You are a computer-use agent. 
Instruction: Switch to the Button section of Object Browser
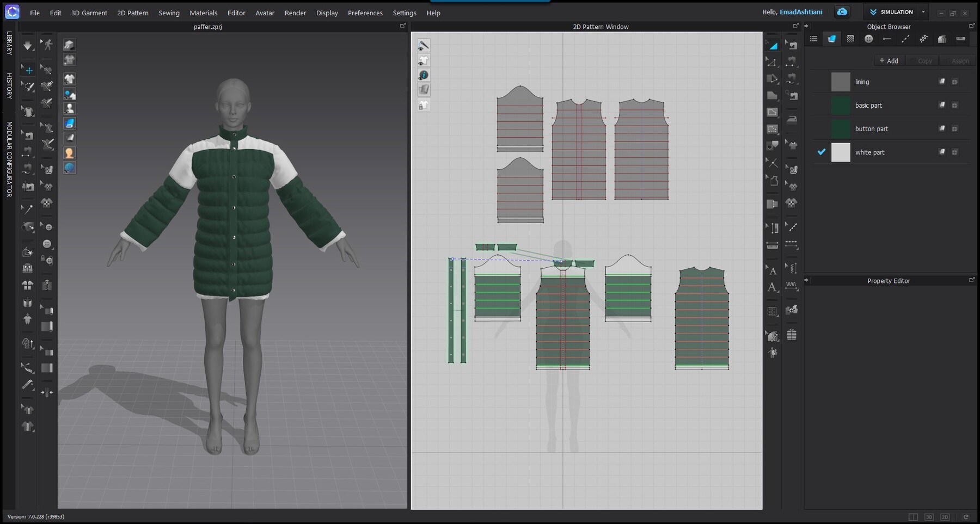(869, 39)
